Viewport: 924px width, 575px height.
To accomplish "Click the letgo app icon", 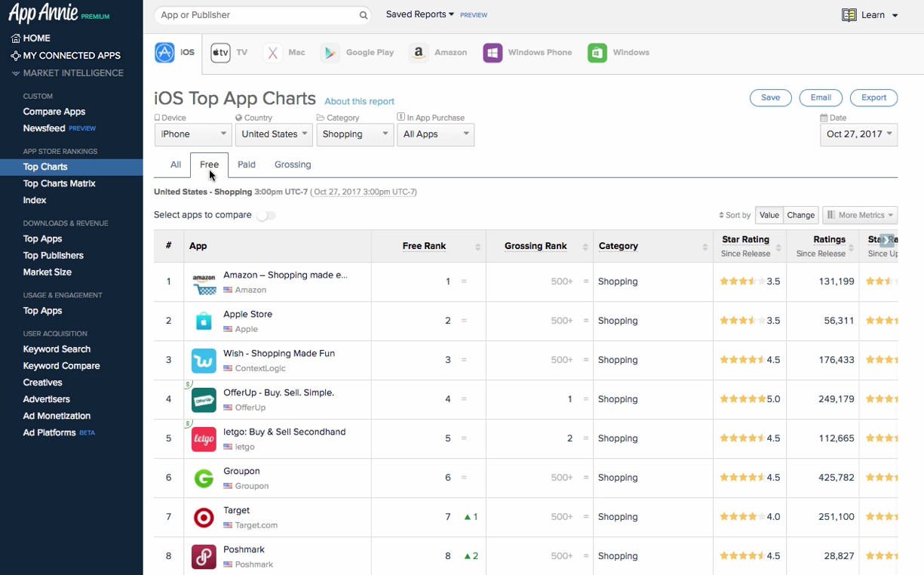I will 204,438.
